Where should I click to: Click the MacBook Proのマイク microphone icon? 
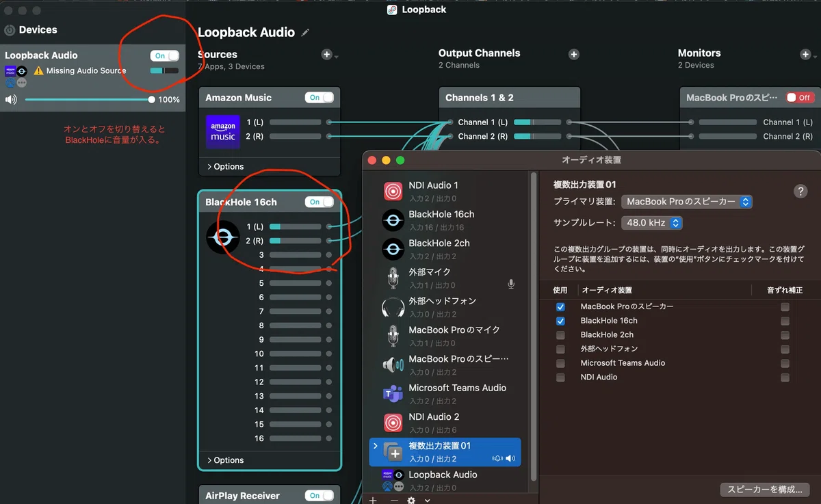(x=393, y=336)
